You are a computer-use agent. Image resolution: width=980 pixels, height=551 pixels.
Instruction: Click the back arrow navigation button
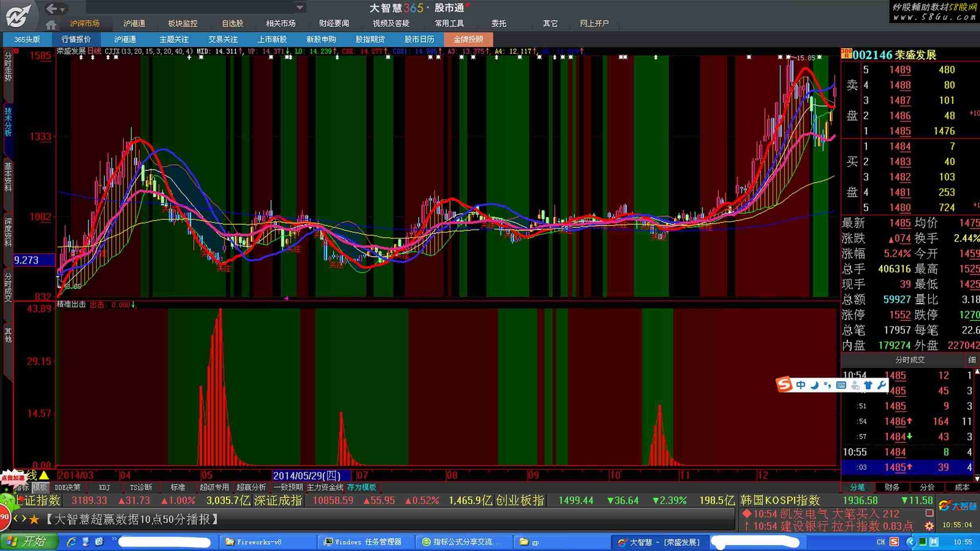point(51,8)
